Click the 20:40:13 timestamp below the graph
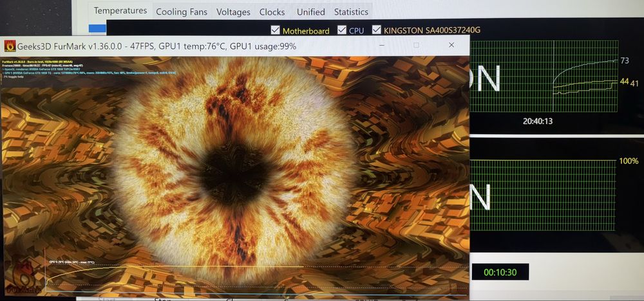The height and width of the screenshot is (301, 644). tap(537, 122)
